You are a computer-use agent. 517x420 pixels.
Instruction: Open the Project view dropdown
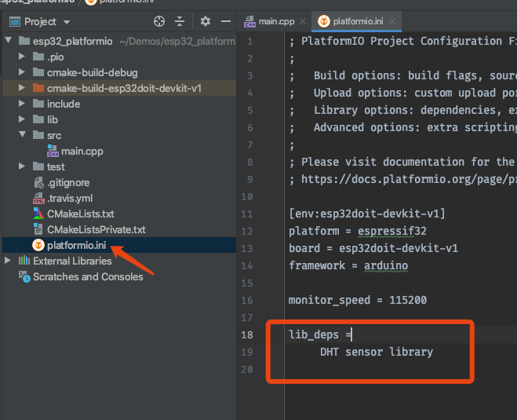(x=66, y=22)
